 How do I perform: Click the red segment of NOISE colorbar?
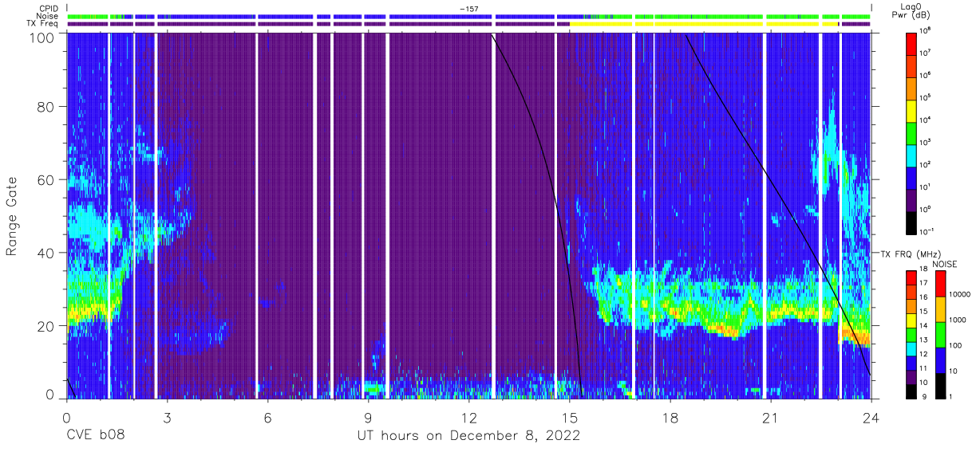tap(939, 284)
